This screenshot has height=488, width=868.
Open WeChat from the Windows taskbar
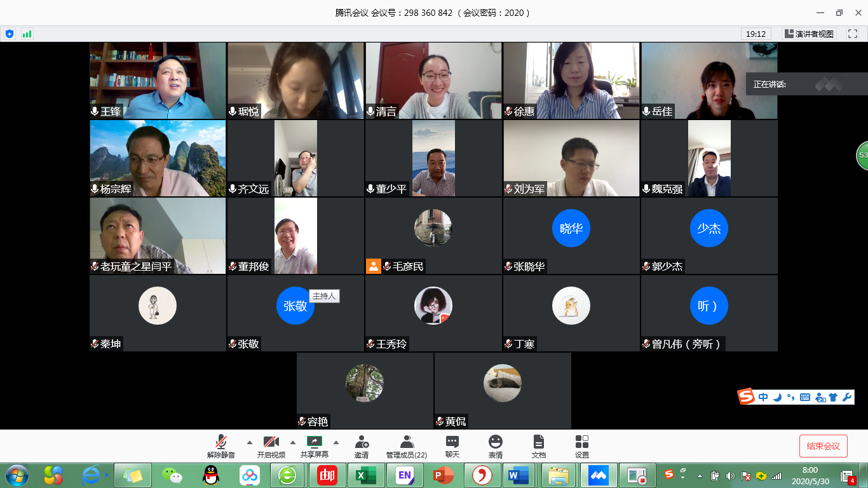click(172, 475)
